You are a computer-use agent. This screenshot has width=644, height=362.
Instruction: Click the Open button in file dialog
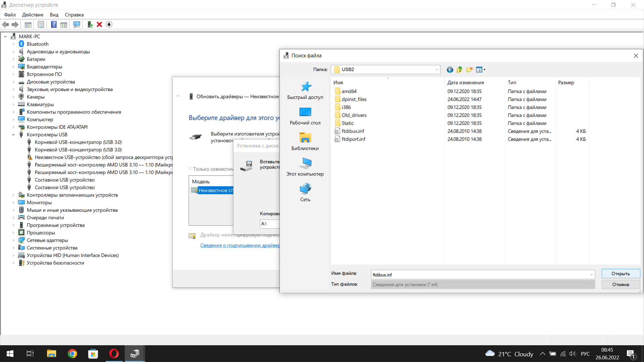click(620, 274)
